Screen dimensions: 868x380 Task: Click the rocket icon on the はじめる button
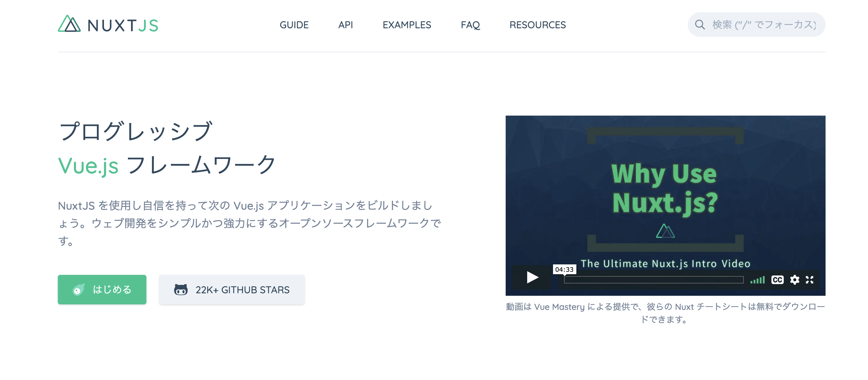tap(78, 290)
